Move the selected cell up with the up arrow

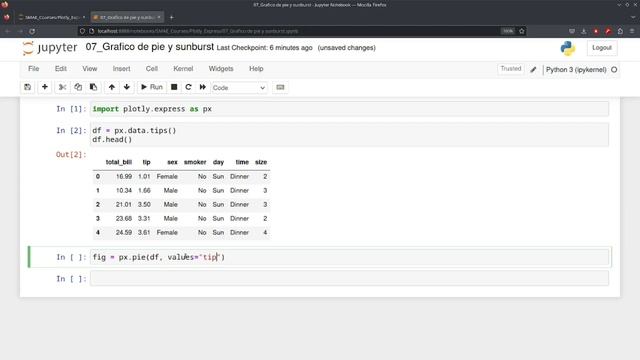point(111,87)
